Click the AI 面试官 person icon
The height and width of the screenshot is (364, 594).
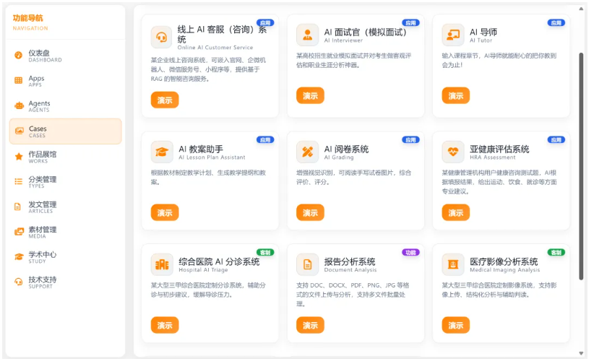(307, 35)
